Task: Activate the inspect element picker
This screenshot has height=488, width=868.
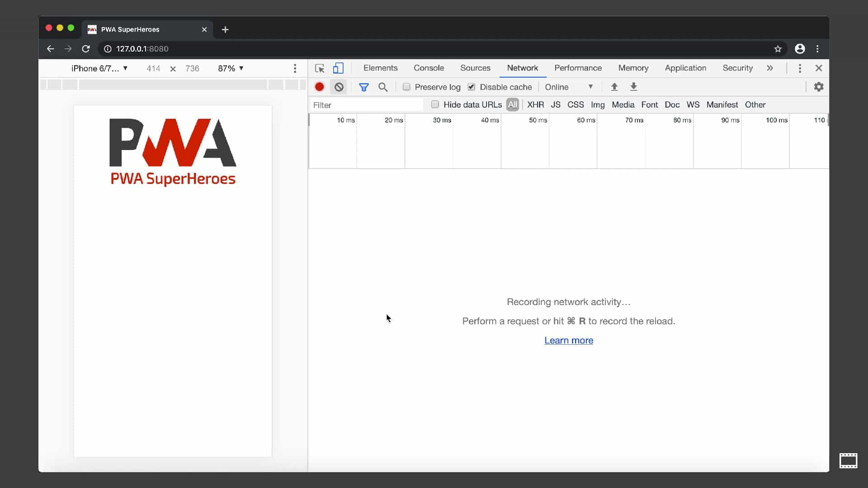Action: pos(320,68)
